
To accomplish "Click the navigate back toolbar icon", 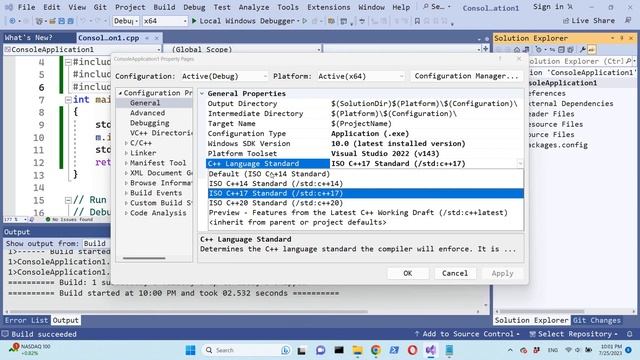I will 13,21.
